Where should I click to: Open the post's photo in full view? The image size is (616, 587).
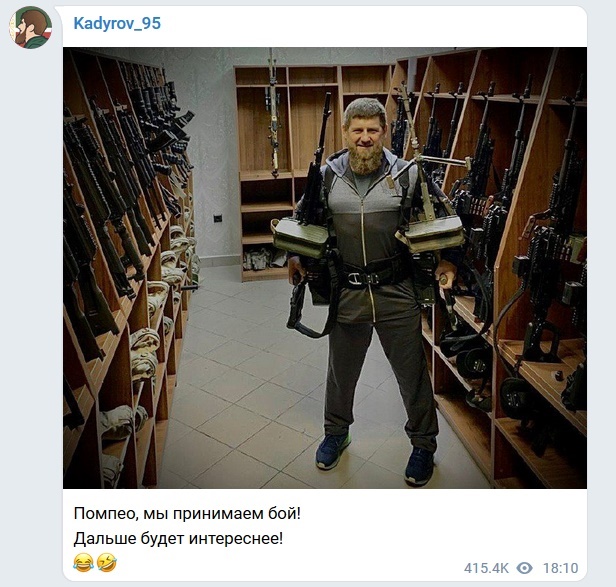(325, 268)
